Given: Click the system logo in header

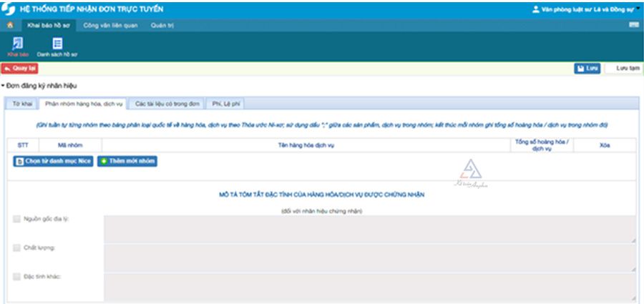Looking at the screenshot, I should (9, 9).
